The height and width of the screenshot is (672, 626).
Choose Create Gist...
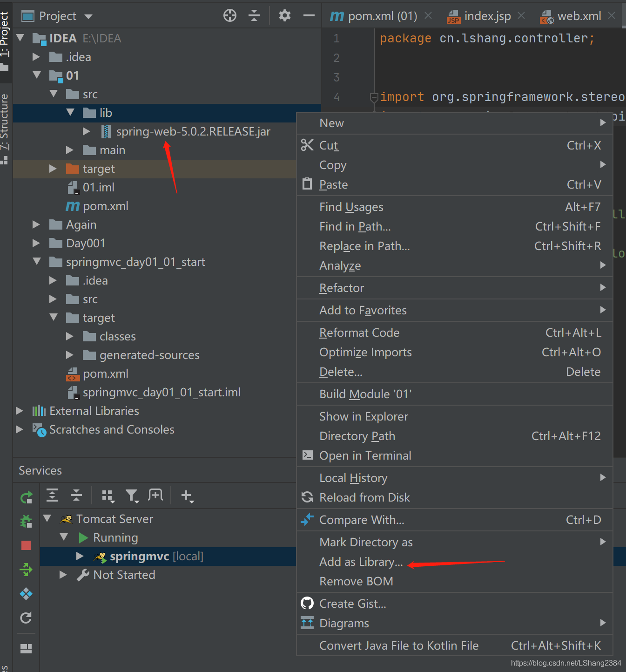[455, 604]
